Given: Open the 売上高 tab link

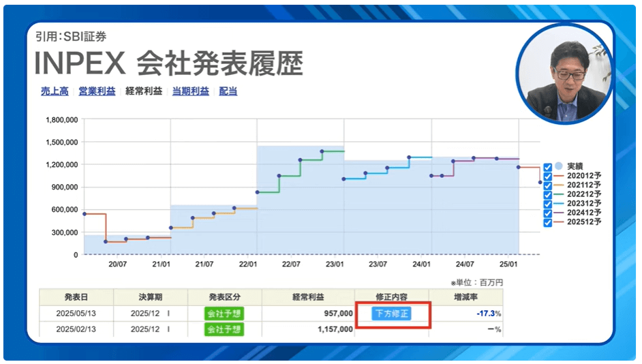Looking at the screenshot, I should [55, 91].
